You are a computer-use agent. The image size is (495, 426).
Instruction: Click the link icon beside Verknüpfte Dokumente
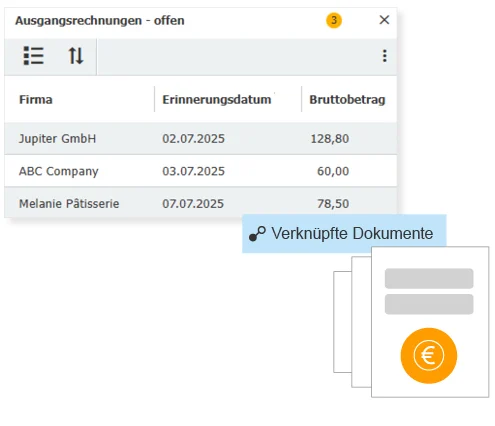[x=257, y=234]
